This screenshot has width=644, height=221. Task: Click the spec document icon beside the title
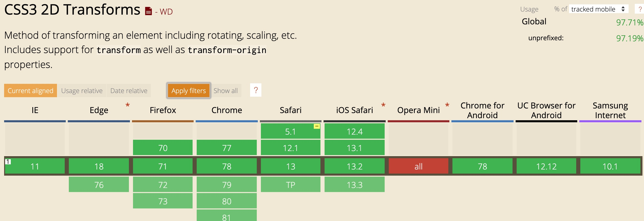pos(148,11)
